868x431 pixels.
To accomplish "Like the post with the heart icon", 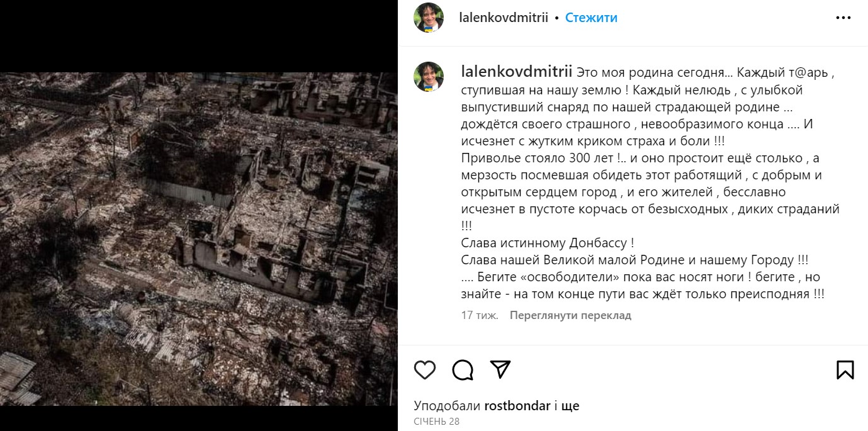I will (425, 369).
